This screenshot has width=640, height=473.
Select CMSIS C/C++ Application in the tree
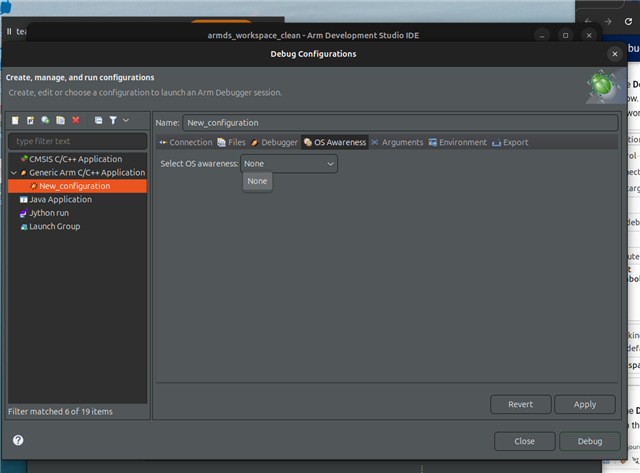(75, 159)
